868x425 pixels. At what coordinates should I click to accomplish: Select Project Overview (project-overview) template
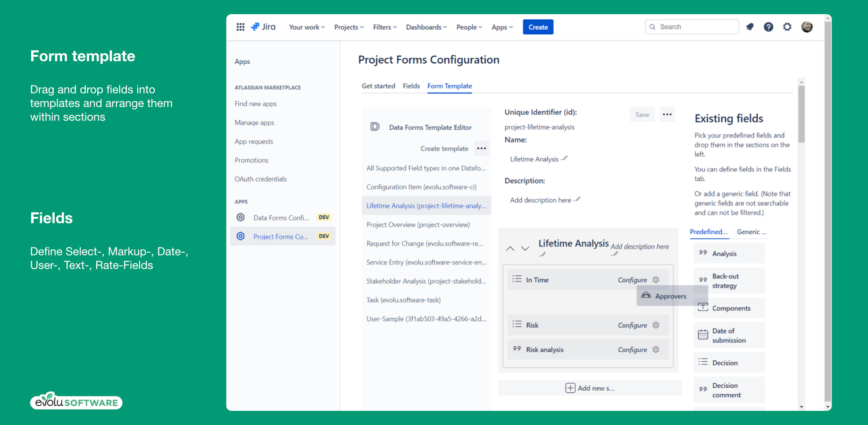426,224
